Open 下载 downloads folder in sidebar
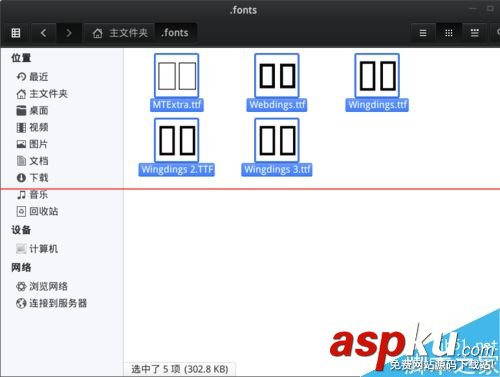 [32, 177]
